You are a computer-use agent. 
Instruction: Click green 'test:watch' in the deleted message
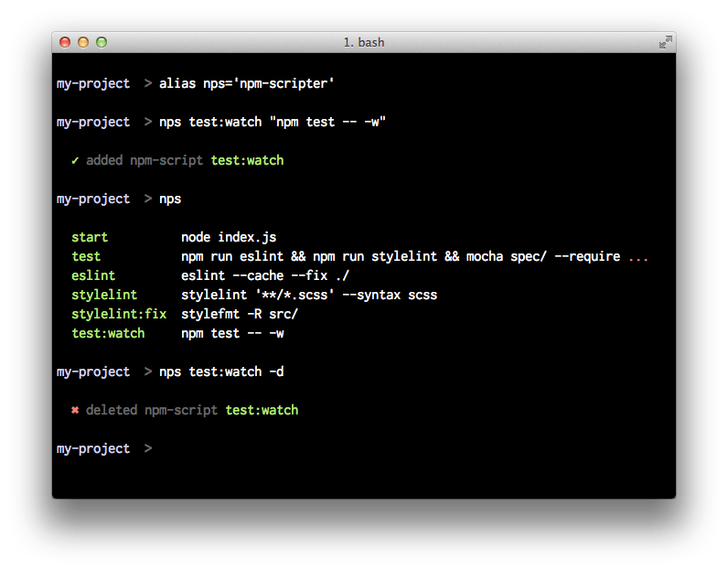pyautogui.click(x=262, y=410)
